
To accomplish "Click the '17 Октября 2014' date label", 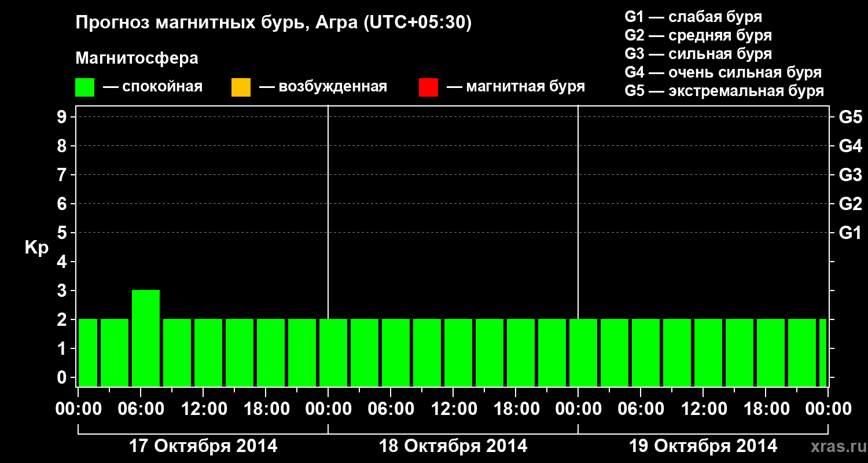I will (203, 446).
